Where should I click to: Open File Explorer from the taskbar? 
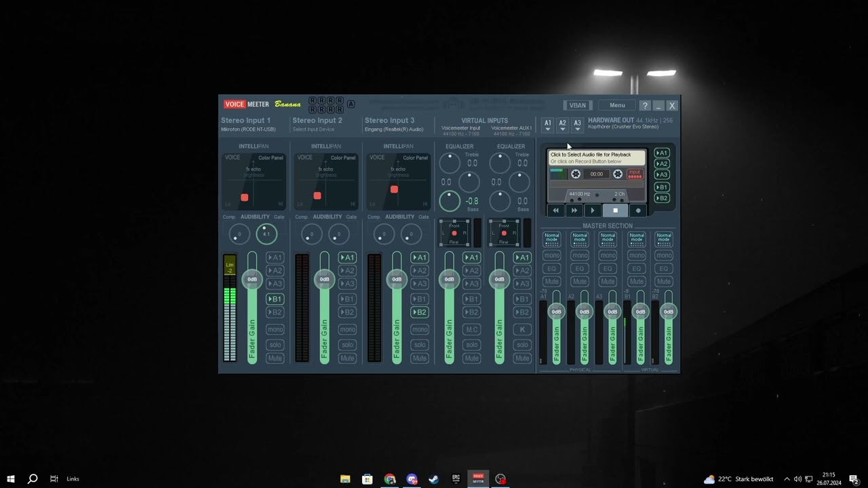345,479
